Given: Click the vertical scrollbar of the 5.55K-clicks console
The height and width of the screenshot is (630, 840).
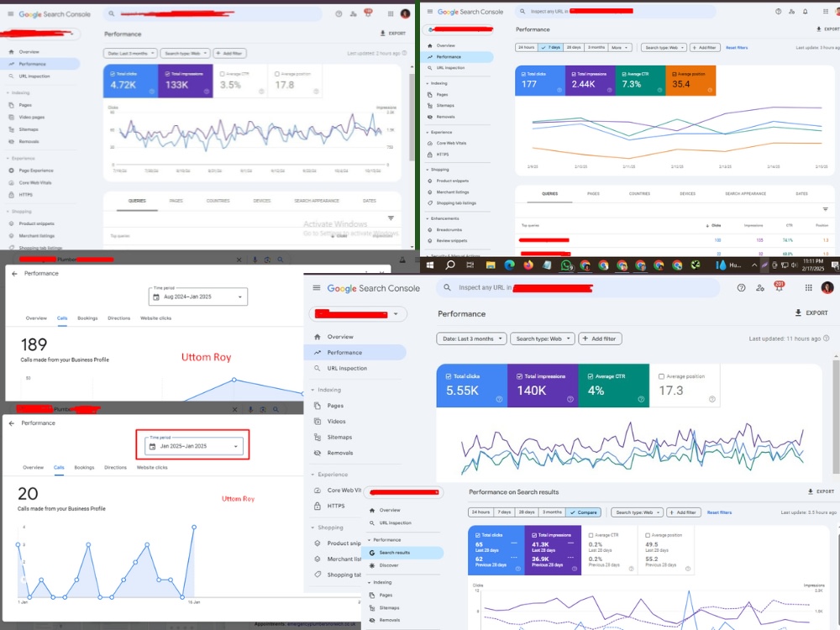Looking at the screenshot, I should (836, 417).
